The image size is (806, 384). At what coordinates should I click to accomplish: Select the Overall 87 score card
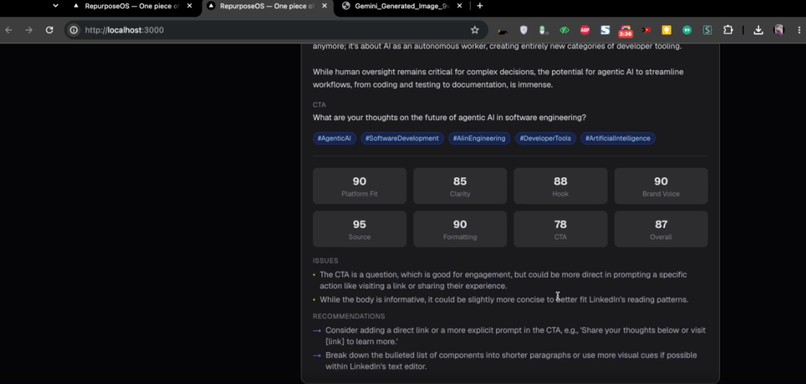click(x=661, y=229)
